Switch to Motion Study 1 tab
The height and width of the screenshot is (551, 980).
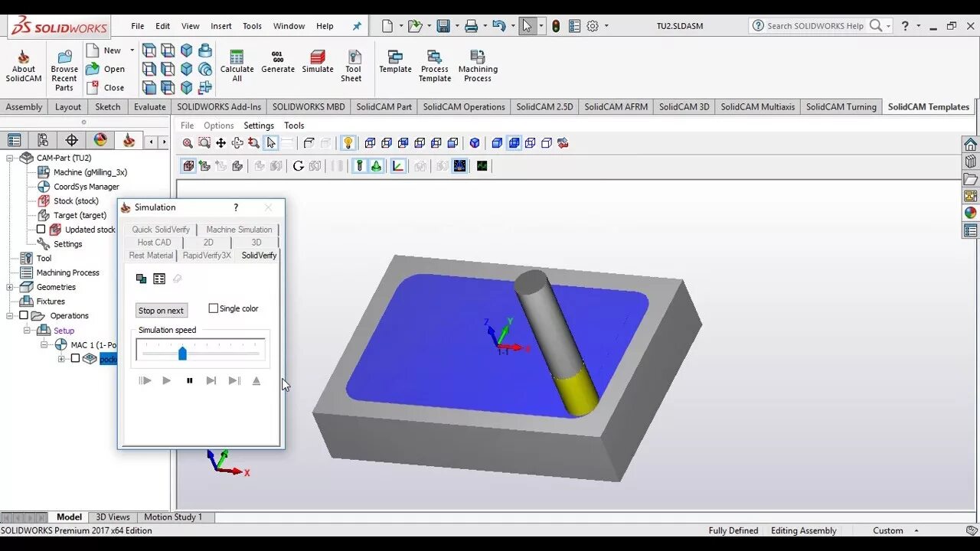click(173, 517)
